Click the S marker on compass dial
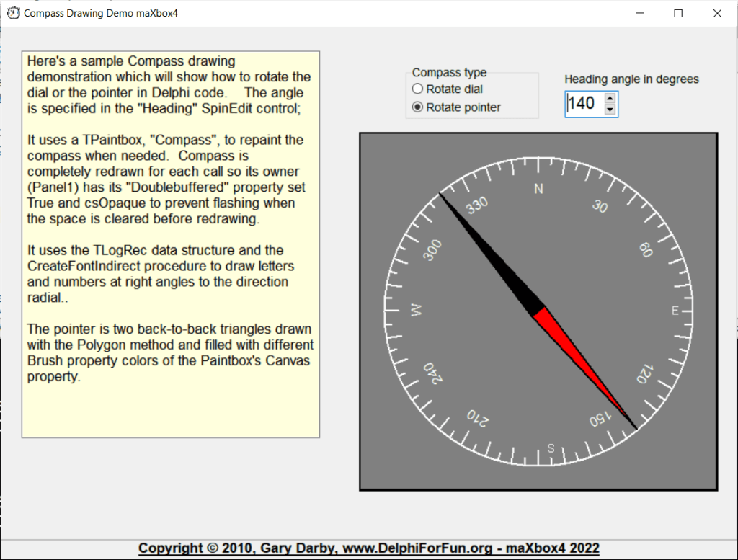Image resolution: width=738 pixels, height=560 pixels. tap(551, 448)
